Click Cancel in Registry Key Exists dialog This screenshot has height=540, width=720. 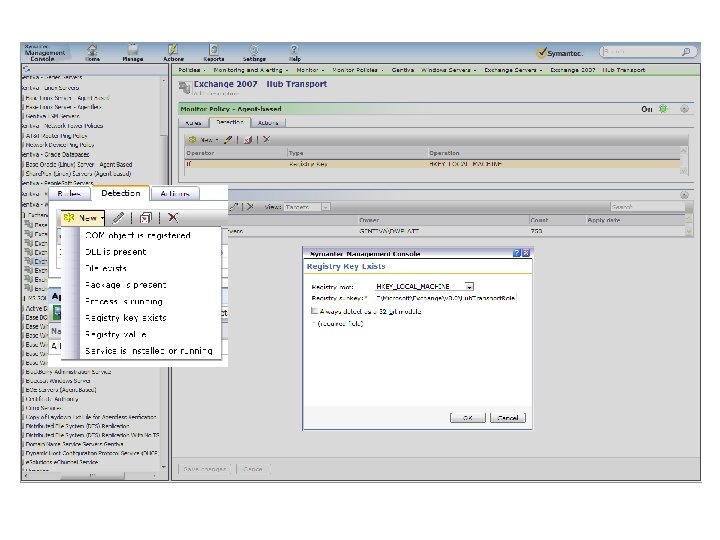(x=508, y=417)
